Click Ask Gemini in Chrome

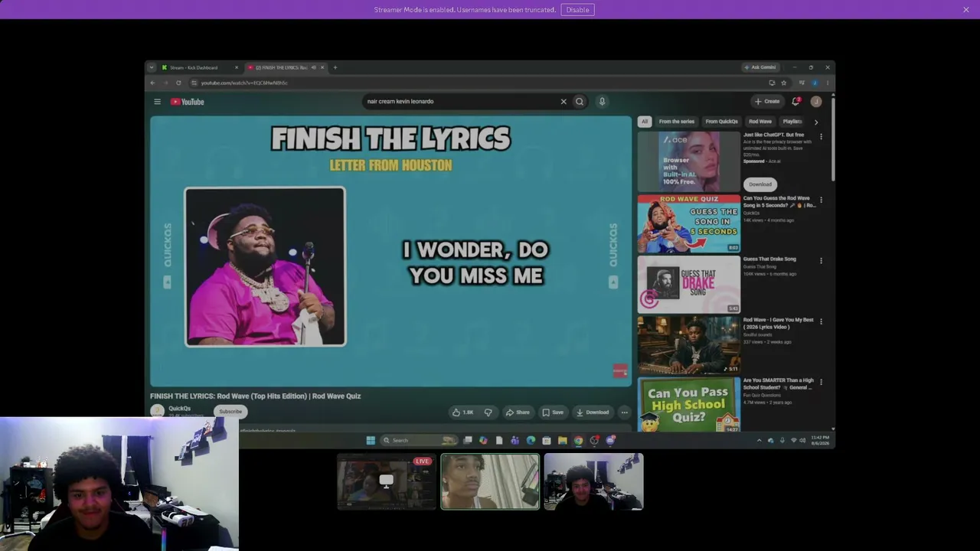(760, 67)
